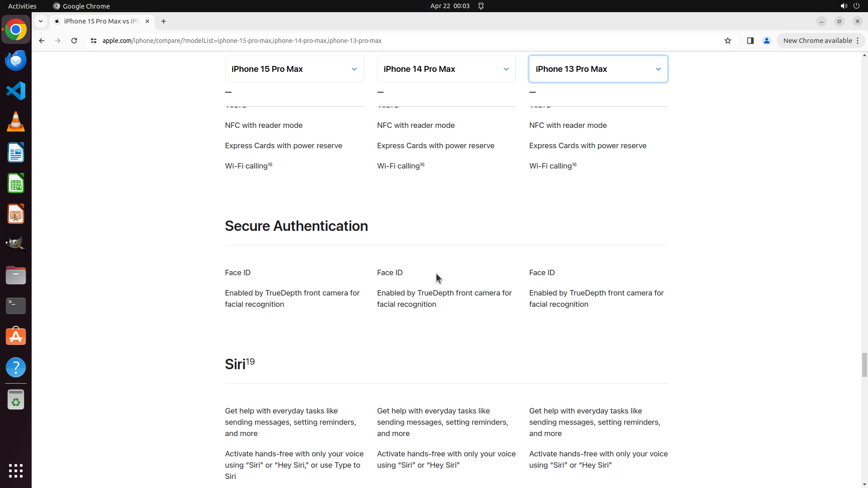Viewport: 868px width, 488px height.
Task: Open Chrome side panel icon
Action: click(750, 41)
